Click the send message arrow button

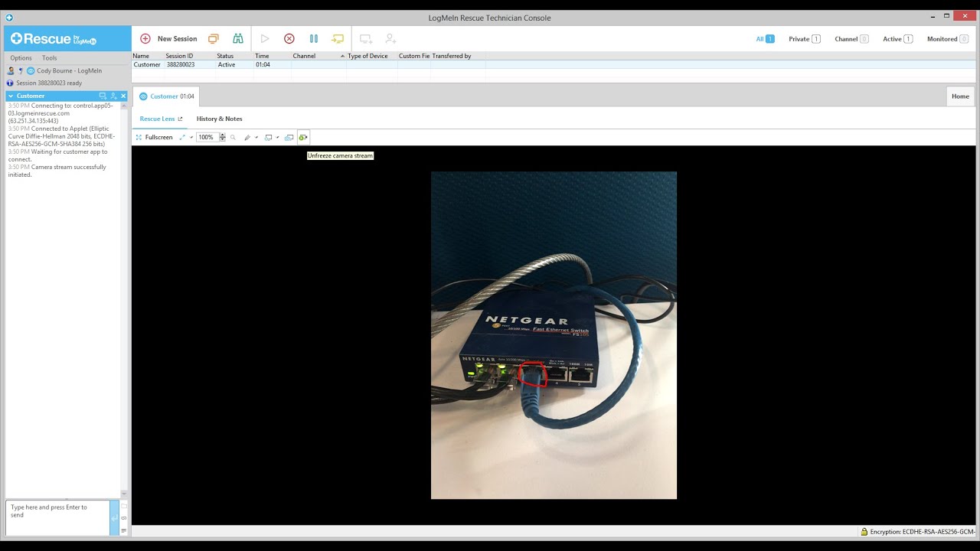[115, 518]
